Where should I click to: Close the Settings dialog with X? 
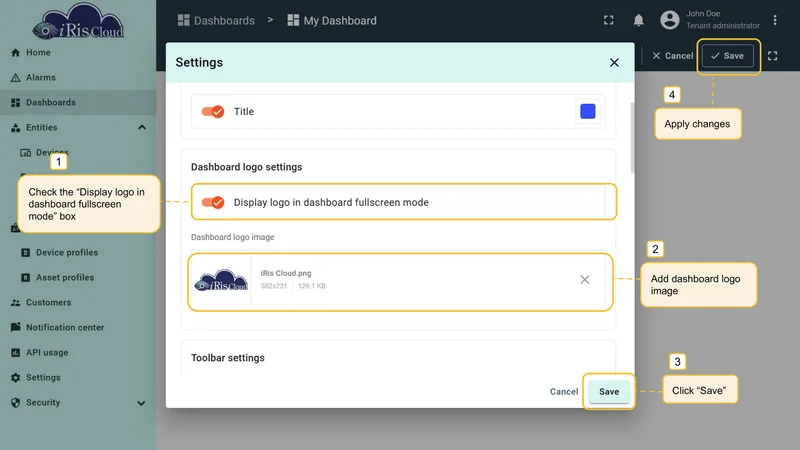[614, 62]
